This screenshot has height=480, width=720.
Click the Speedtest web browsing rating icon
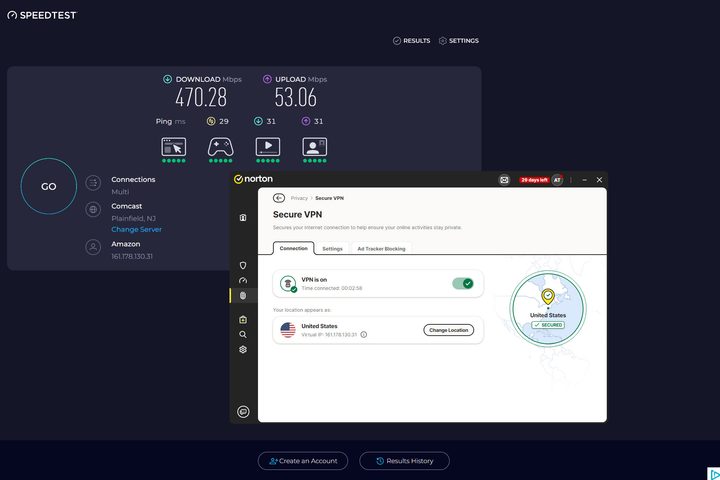(x=174, y=147)
